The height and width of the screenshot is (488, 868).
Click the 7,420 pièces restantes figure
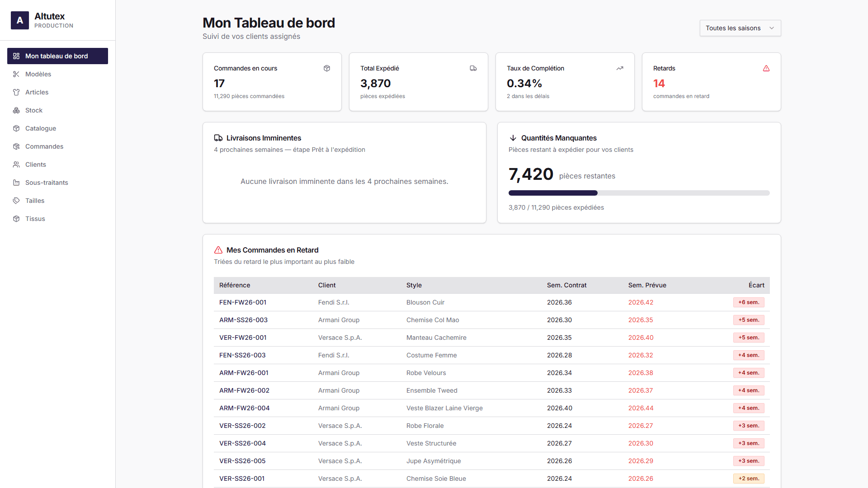tap(562, 174)
